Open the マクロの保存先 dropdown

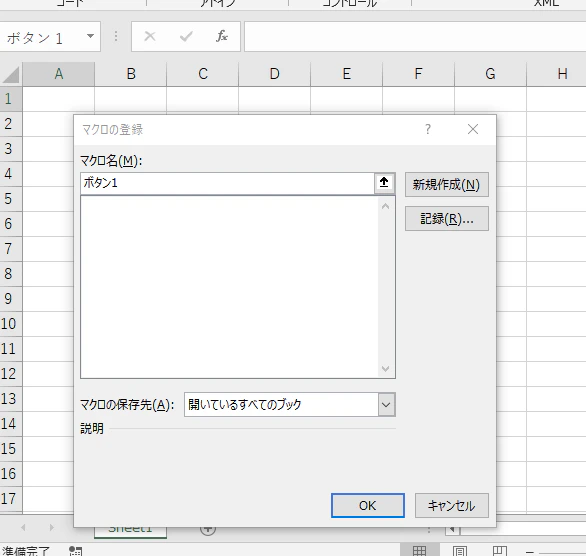pos(386,404)
